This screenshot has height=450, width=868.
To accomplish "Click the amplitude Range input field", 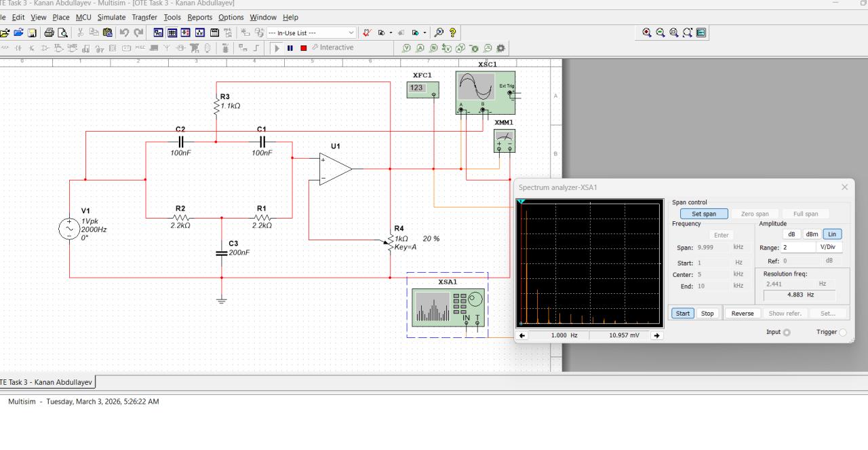I will (x=798, y=248).
